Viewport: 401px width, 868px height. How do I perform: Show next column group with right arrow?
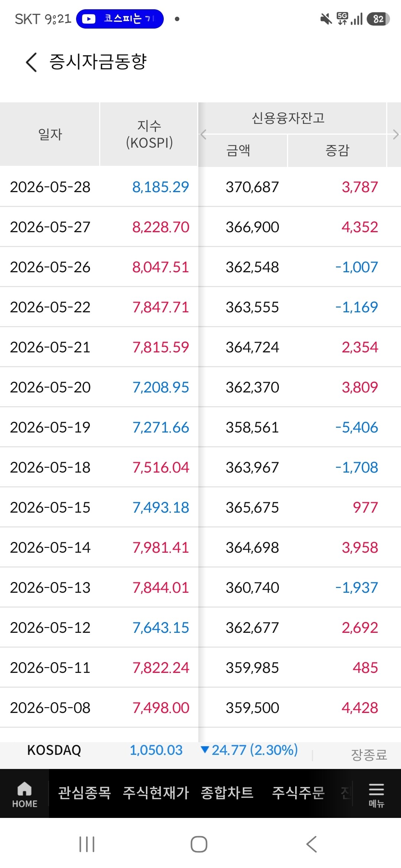point(395,135)
